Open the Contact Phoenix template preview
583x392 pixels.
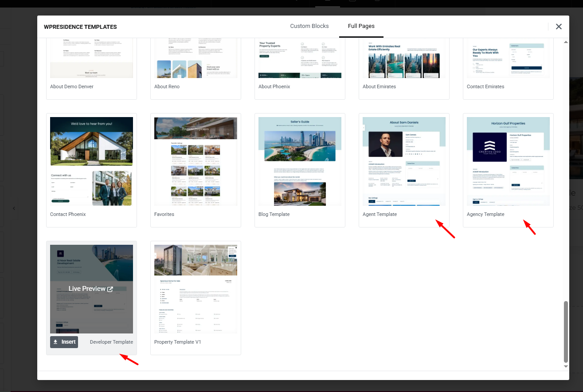click(91, 161)
